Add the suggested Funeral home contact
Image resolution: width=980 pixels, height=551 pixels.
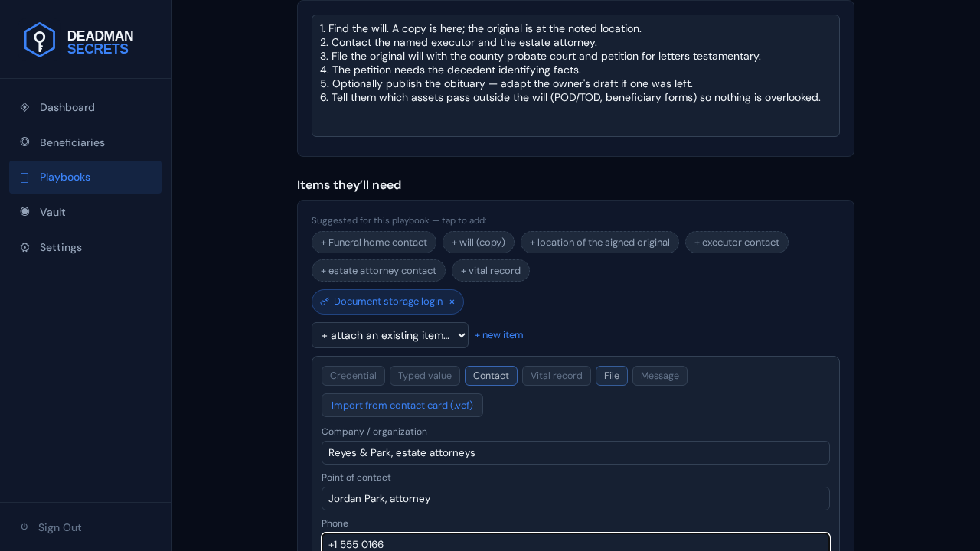coord(374,243)
